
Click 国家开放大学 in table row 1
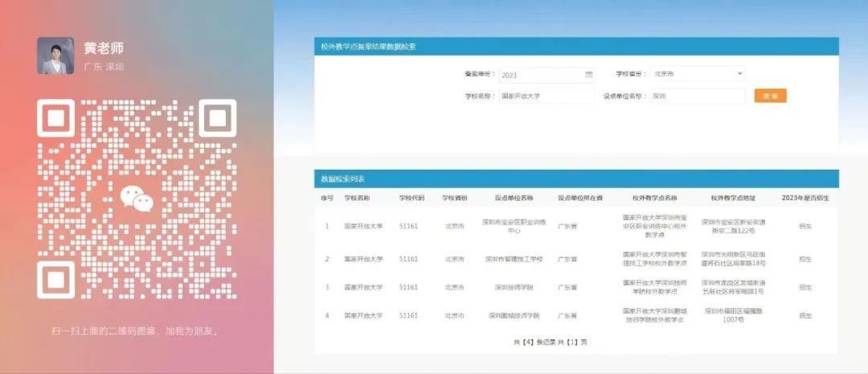(363, 226)
